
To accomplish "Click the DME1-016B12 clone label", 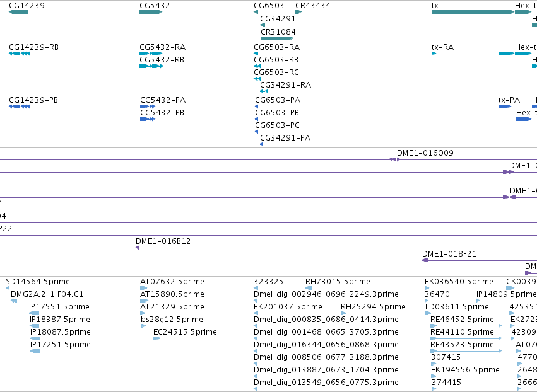I will [x=163, y=241].
